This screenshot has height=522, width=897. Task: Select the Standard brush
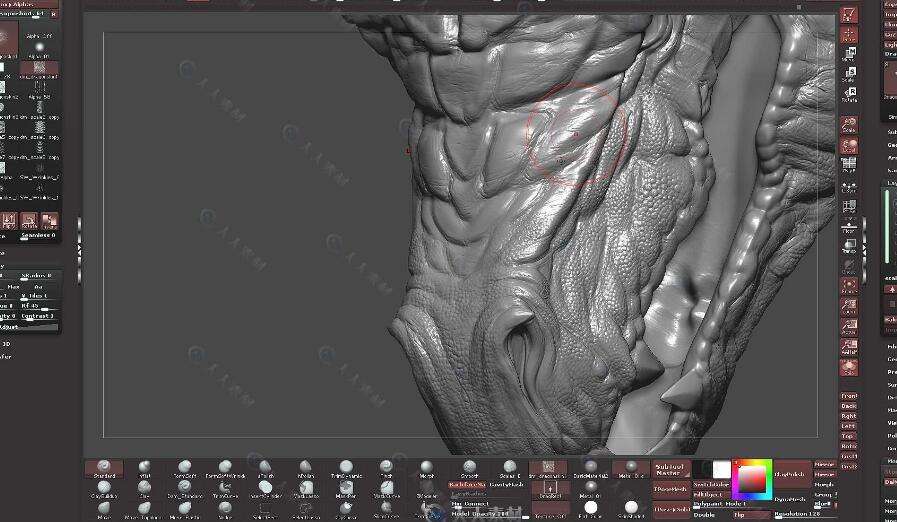pyautogui.click(x=104, y=469)
